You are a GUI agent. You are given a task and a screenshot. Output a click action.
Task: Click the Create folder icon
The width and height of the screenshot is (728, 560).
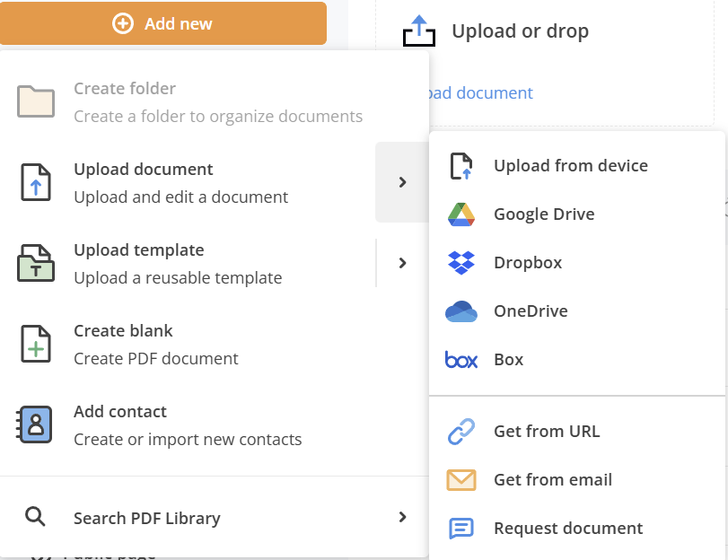click(36, 101)
